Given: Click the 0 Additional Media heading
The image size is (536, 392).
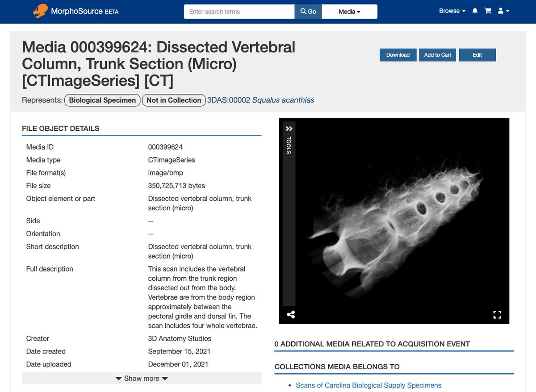Looking at the screenshot, I should [x=372, y=344].
